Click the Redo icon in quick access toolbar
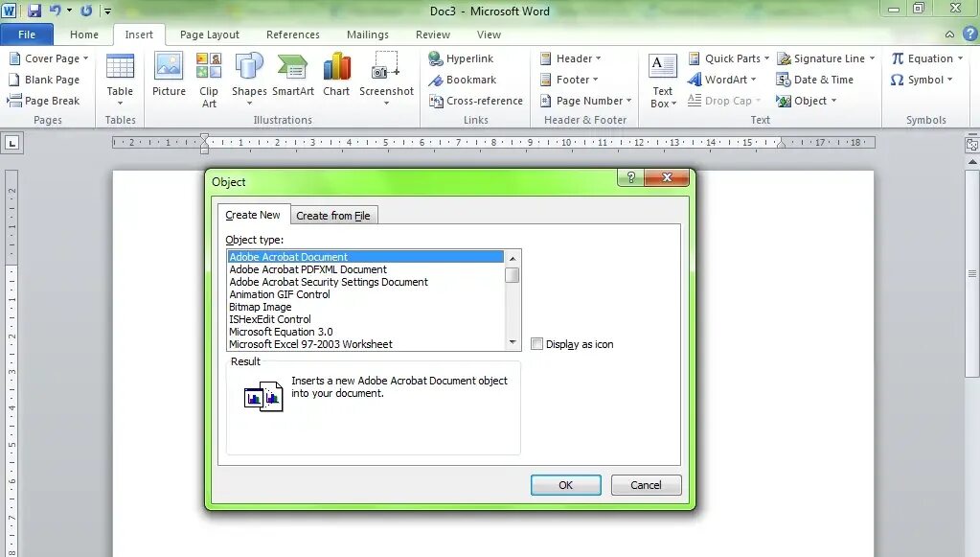Image resolution: width=980 pixels, height=557 pixels. tap(86, 11)
